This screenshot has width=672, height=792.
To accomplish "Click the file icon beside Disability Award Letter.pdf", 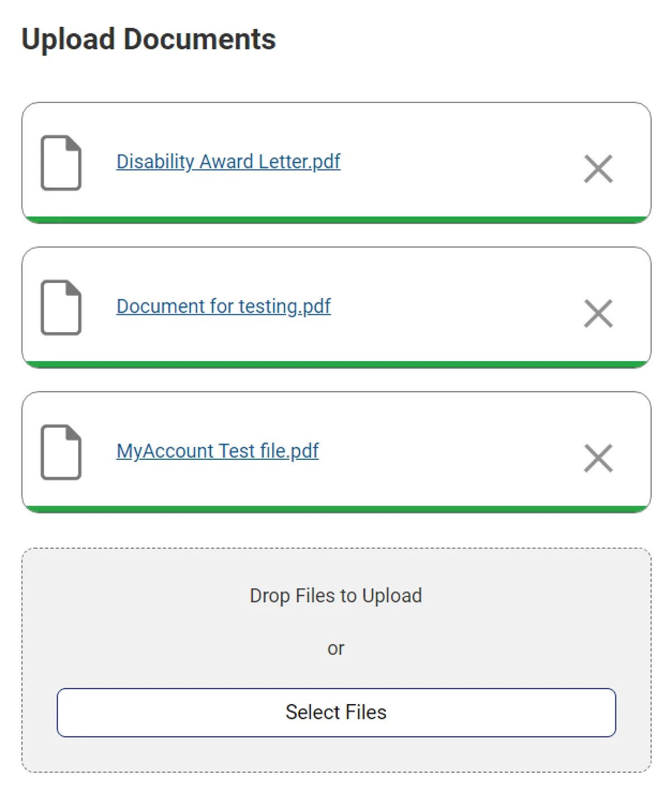I will (x=61, y=162).
